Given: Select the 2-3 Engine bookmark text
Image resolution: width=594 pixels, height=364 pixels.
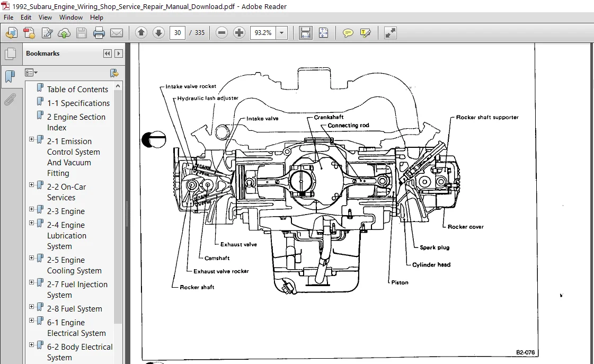Looking at the screenshot, I should click(x=66, y=211).
